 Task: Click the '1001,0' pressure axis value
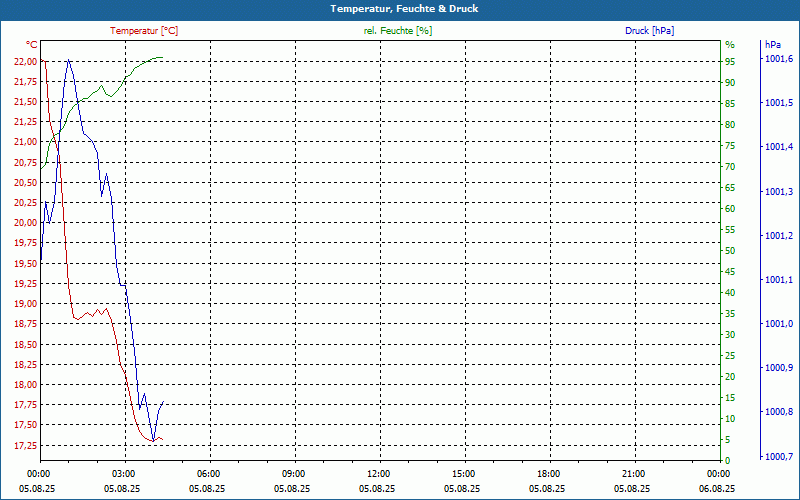tap(779, 323)
